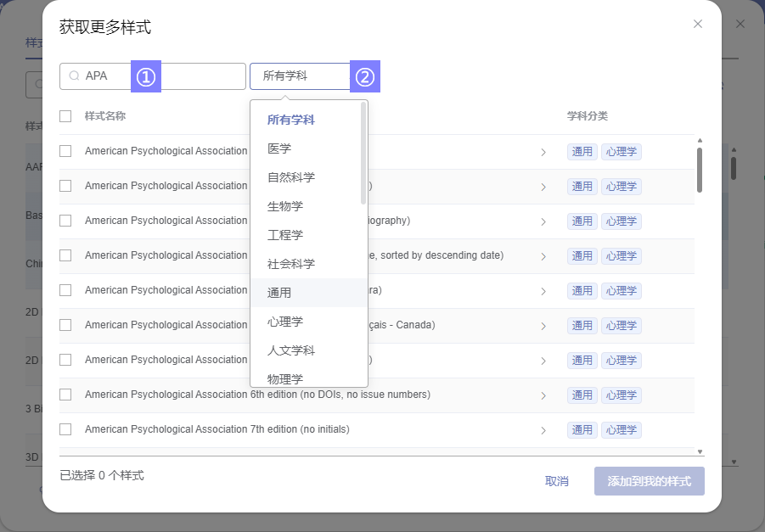
Task: Click the 添加到我的样式 button
Action: tap(649, 481)
